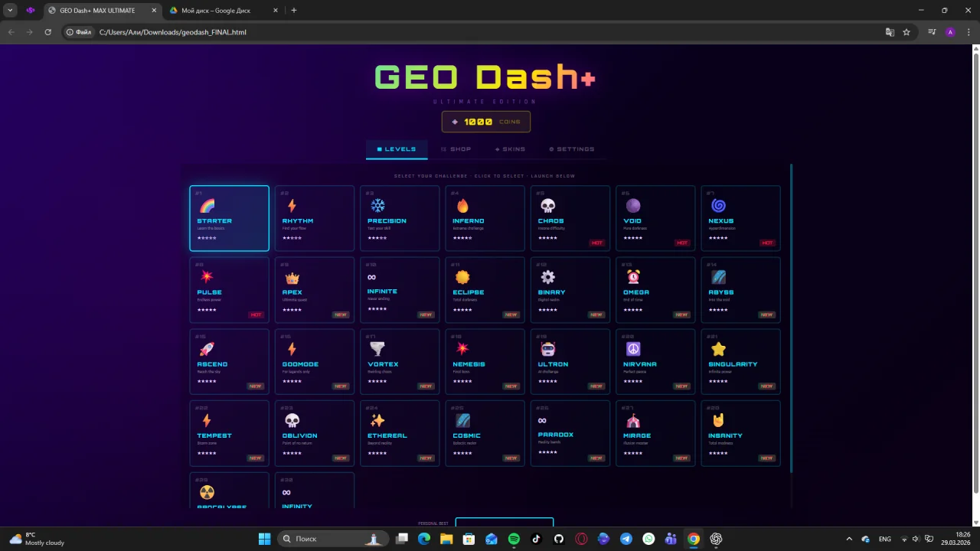
Task: Click the star rating on INFINITE card
Action: tap(377, 309)
